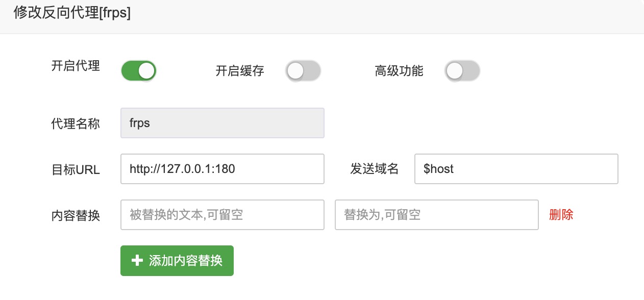The height and width of the screenshot is (300, 644).
Task: Disable the 开启代理 proxy switch
Action: [138, 71]
